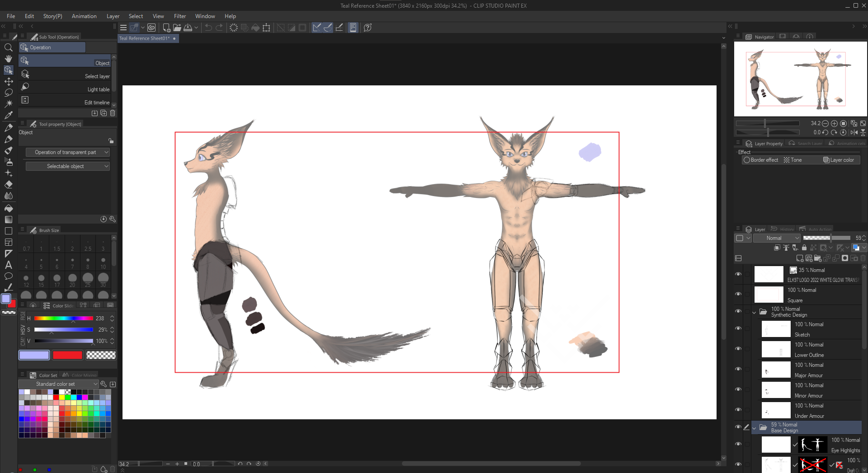Viewport: 868px width, 473px height.
Task: Open the Filter menu
Action: pos(180,16)
